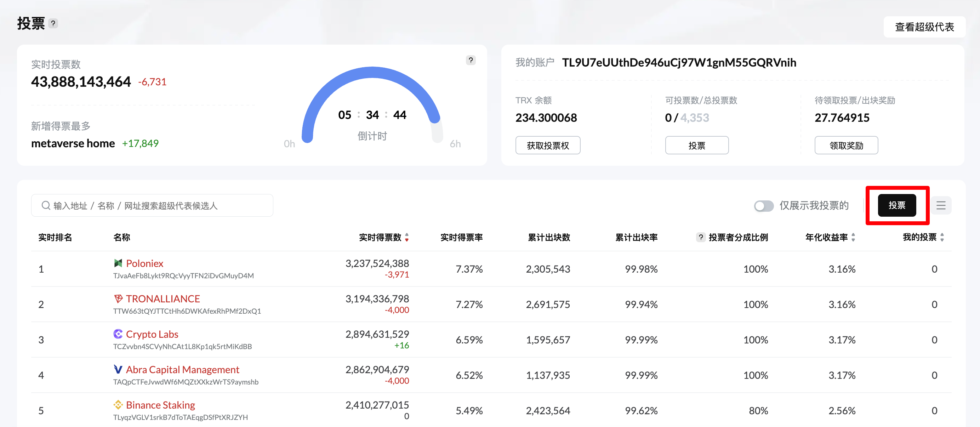Click the Crypto Labs logo icon

click(118, 334)
